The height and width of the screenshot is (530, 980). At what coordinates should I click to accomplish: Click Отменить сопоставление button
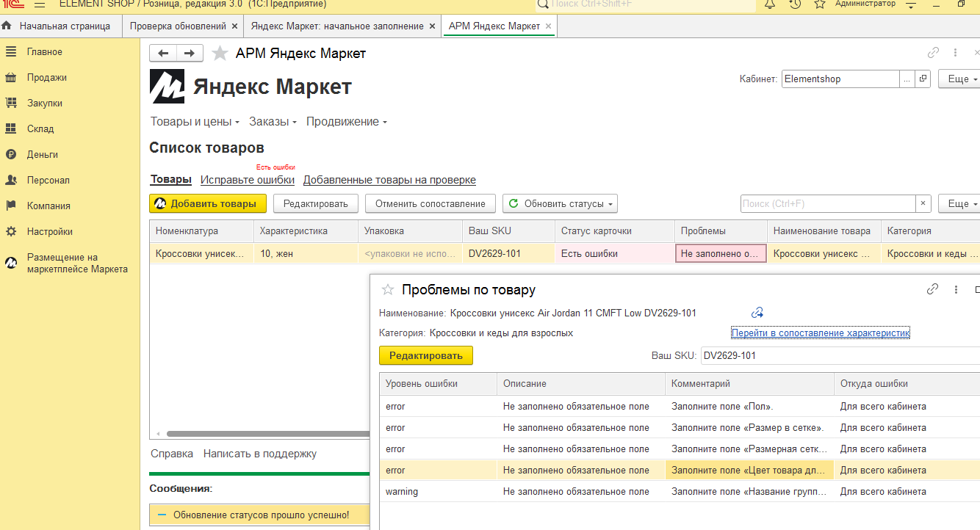pyautogui.click(x=430, y=203)
